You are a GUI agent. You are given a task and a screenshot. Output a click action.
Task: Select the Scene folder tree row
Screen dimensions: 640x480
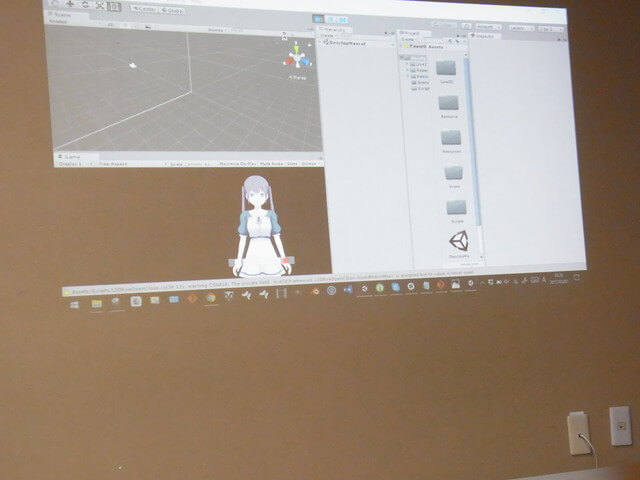point(420,82)
